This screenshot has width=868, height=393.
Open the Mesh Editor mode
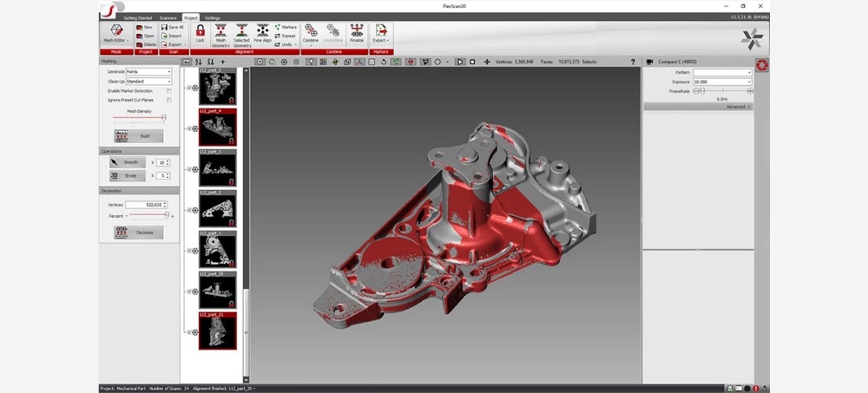coord(115,34)
